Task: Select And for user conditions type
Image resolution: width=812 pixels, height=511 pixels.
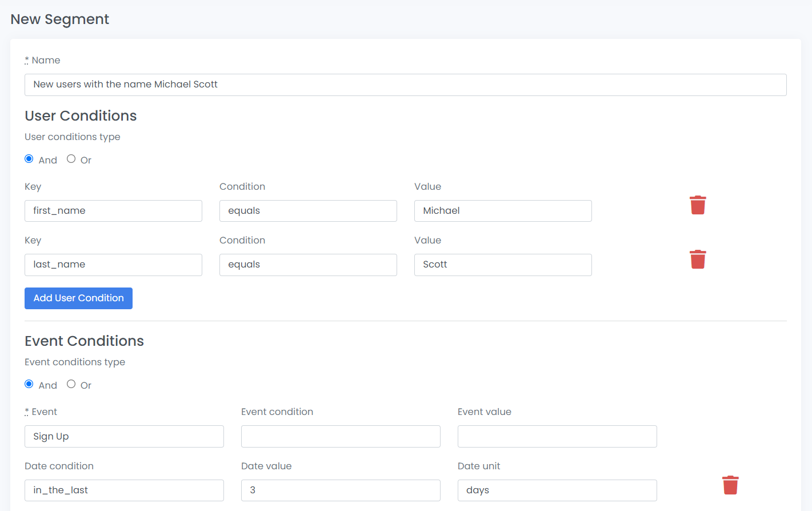Action: click(x=29, y=159)
